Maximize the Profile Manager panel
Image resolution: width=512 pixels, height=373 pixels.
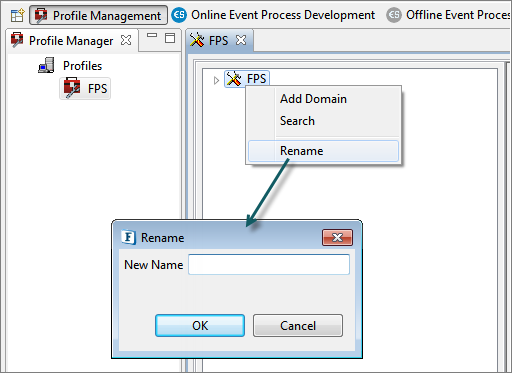(x=170, y=38)
